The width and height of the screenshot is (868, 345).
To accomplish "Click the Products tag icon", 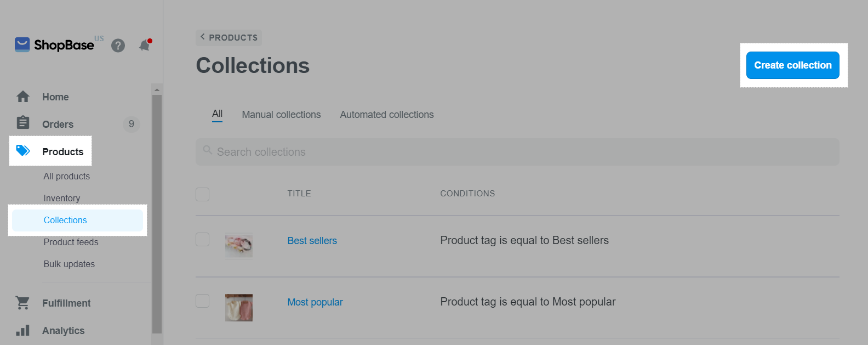I will tap(23, 151).
